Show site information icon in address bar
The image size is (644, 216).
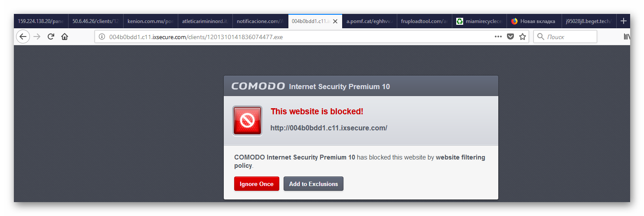(102, 37)
